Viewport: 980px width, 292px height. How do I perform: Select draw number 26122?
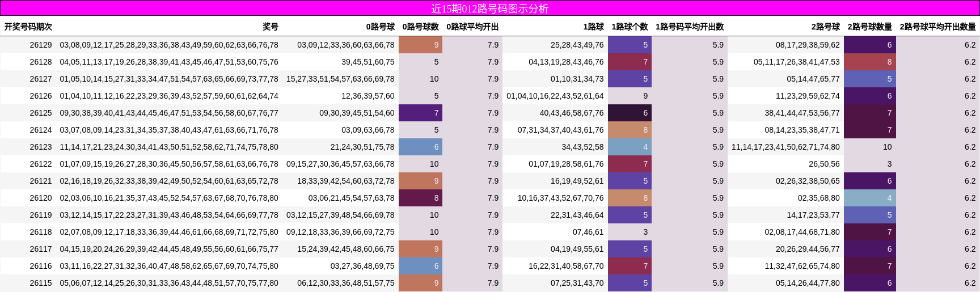(41, 164)
